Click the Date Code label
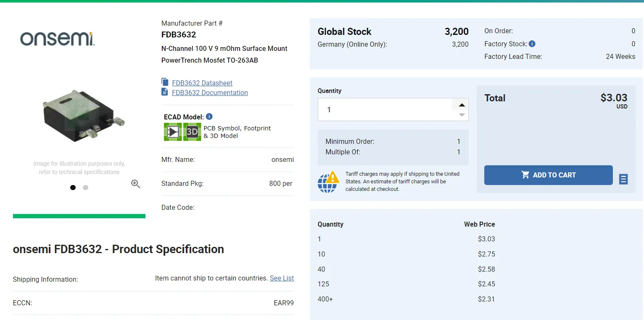 point(178,207)
